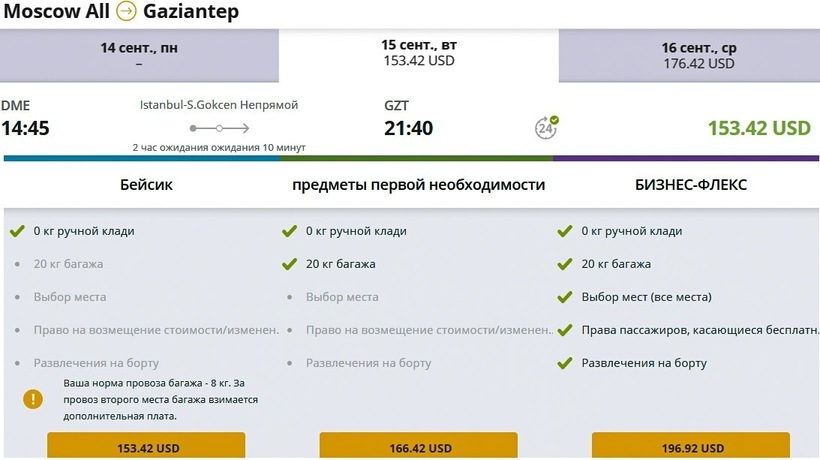Choose Essentials fare for 166.42 USD
Screen dimensions: 820x460
click(418, 447)
